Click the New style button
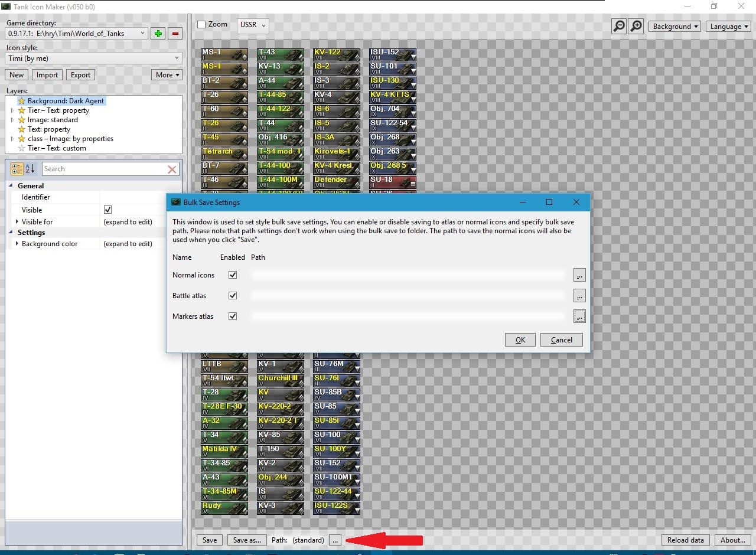The image size is (756, 555). pyautogui.click(x=17, y=75)
